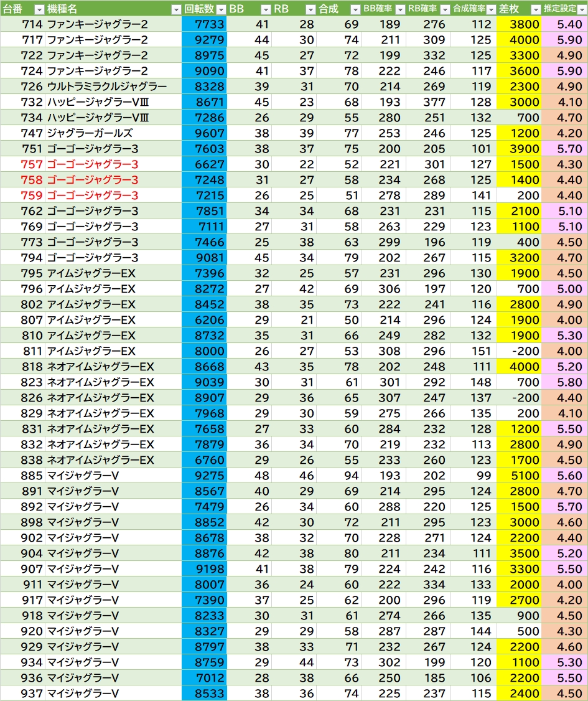Open the 機種名 column filter dropdown

point(175,9)
